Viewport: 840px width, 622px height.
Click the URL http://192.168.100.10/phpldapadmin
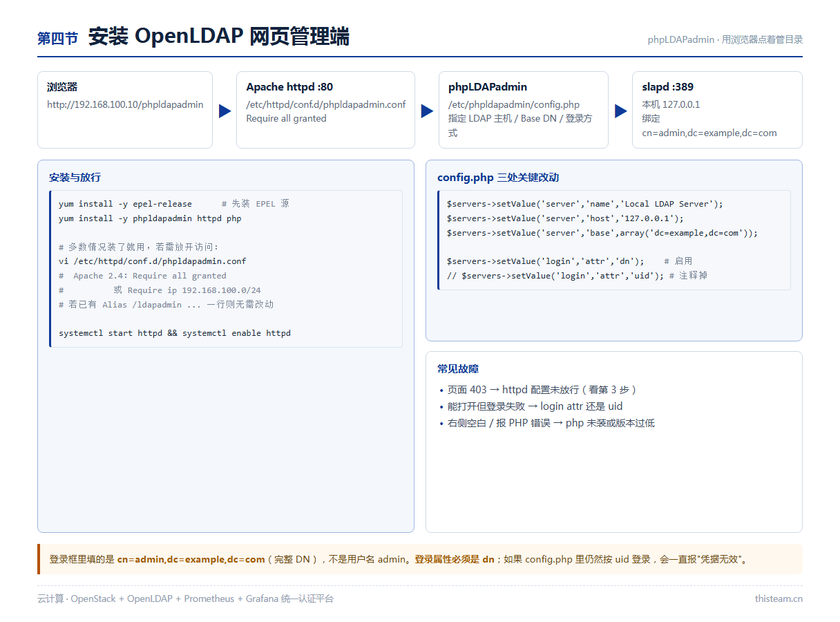pyautogui.click(x=125, y=104)
